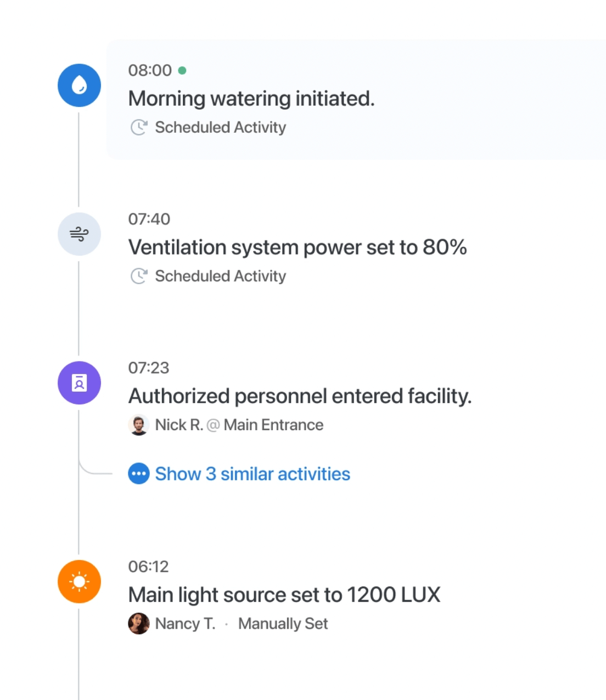This screenshot has width=606, height=700.
Task: Open Authorized personnel entered facility entry
Action: pyautogui.click(x=300, y=396)
